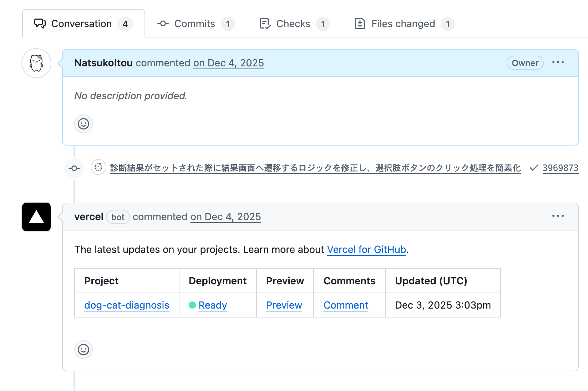The height and width of the screenshot is (391, 588).
Task: Add emoji reaction to NatsukoItou's comment
Action: click(83, 124)
